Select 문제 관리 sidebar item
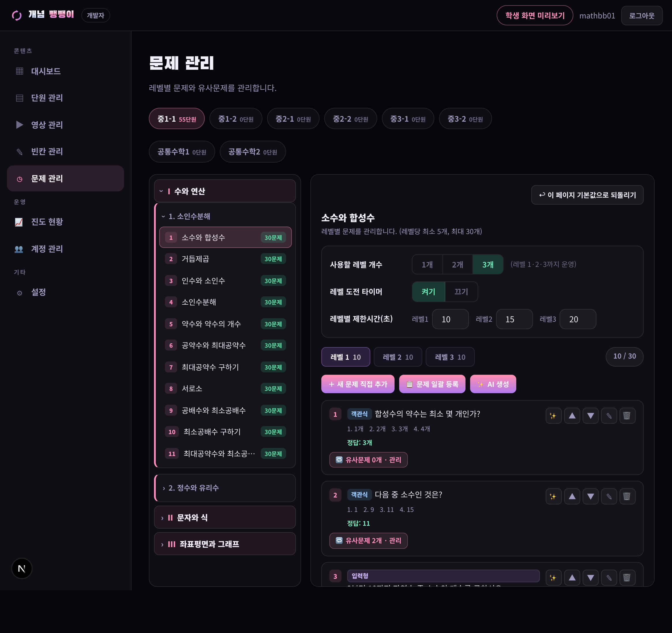This screenshot has width=672, height=633. [x=65, y=178]
